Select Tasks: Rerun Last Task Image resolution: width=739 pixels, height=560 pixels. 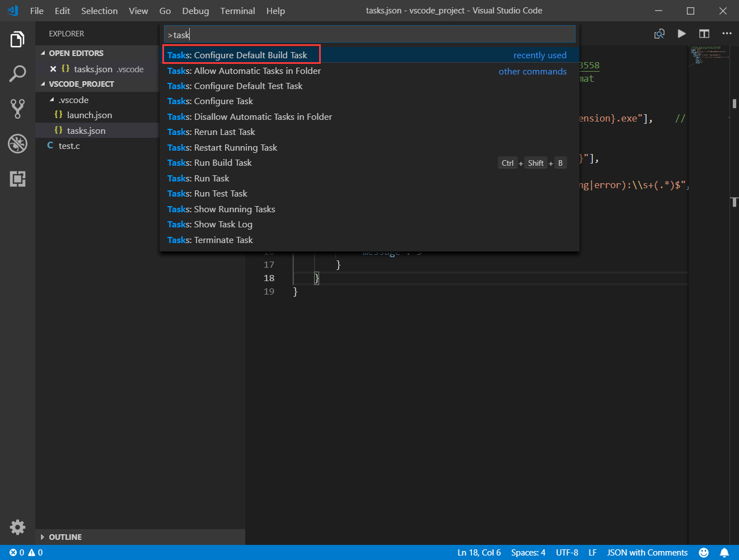[369, 132]
